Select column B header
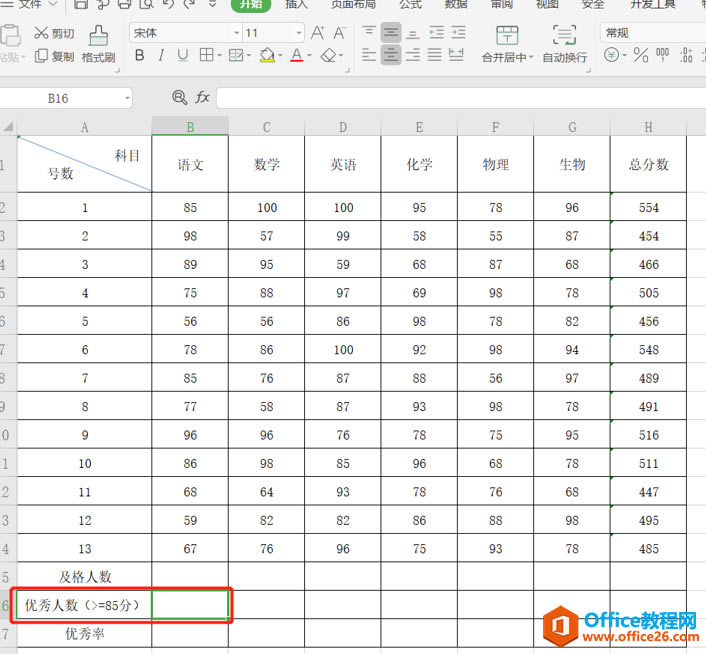The image size is (706, 654). (190, 126)
